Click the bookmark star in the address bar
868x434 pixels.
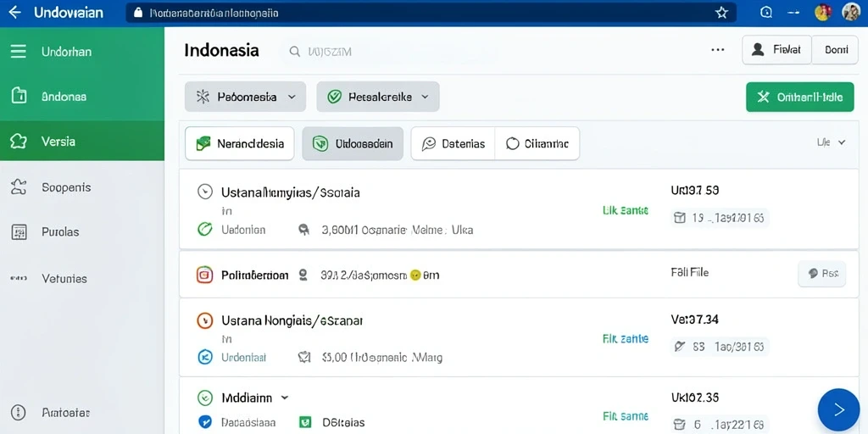721,13
